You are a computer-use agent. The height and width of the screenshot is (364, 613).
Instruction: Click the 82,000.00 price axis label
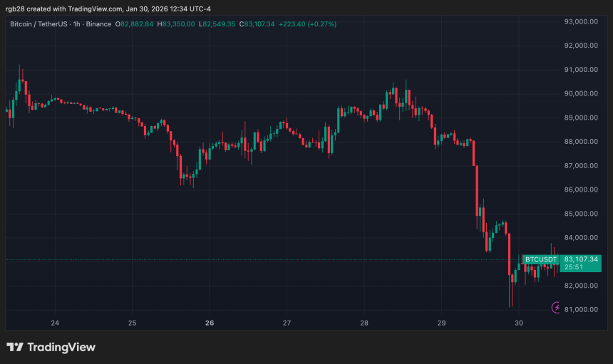(x=581, y=286)
